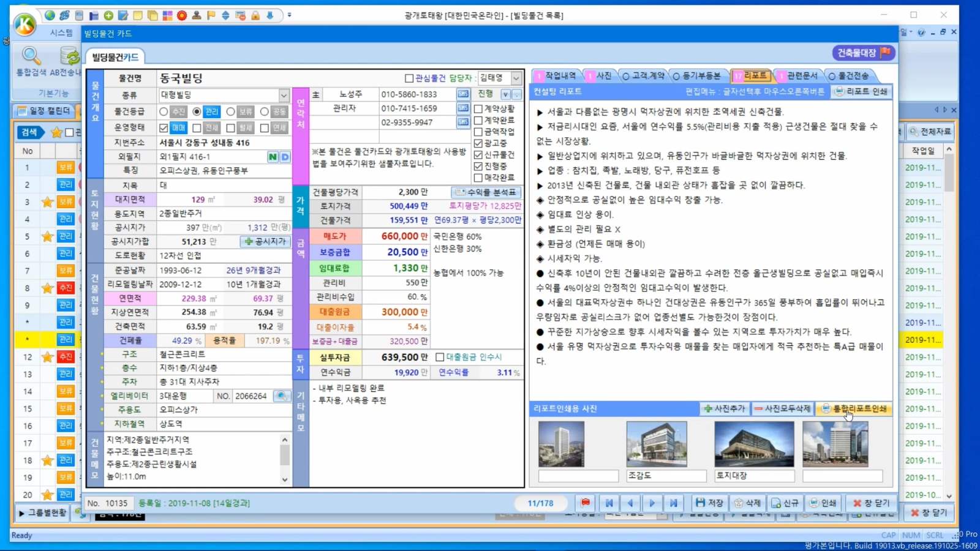980x551 pixels.
Task: Toggle the 계약완료 checkbox
Action: click(x=478, y=120)
